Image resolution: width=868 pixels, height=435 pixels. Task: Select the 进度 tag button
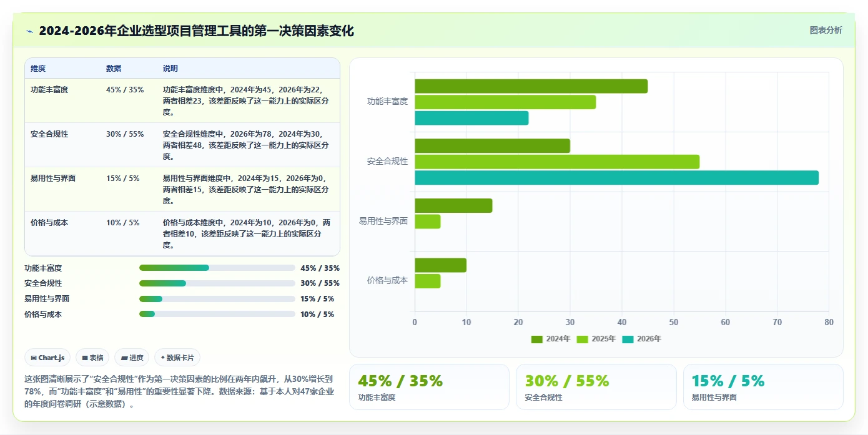(132, 358)
